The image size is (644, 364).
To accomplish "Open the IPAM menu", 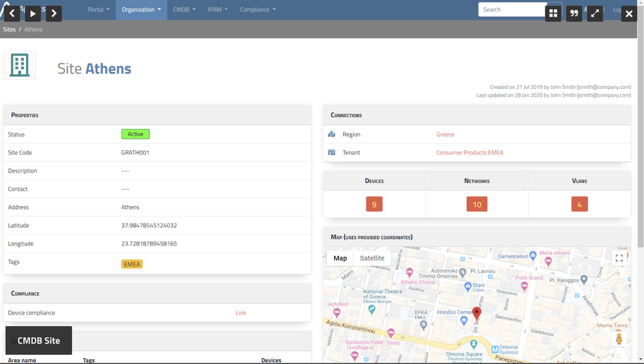I will pyautogui.click(x=218, y=10).
